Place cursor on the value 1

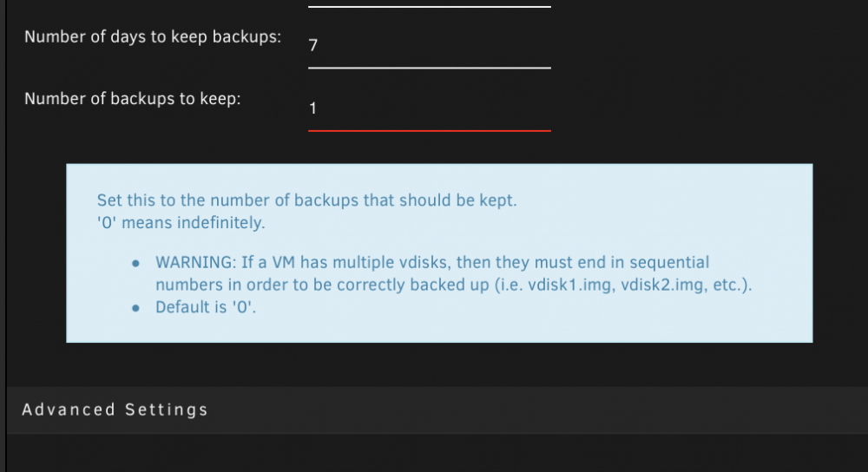click(312, 108)
